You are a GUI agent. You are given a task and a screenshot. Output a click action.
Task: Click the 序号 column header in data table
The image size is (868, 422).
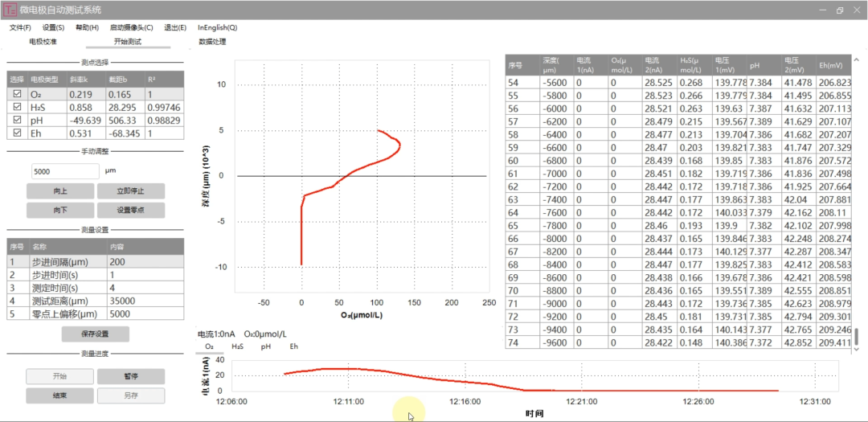click(x=522, y=65)
